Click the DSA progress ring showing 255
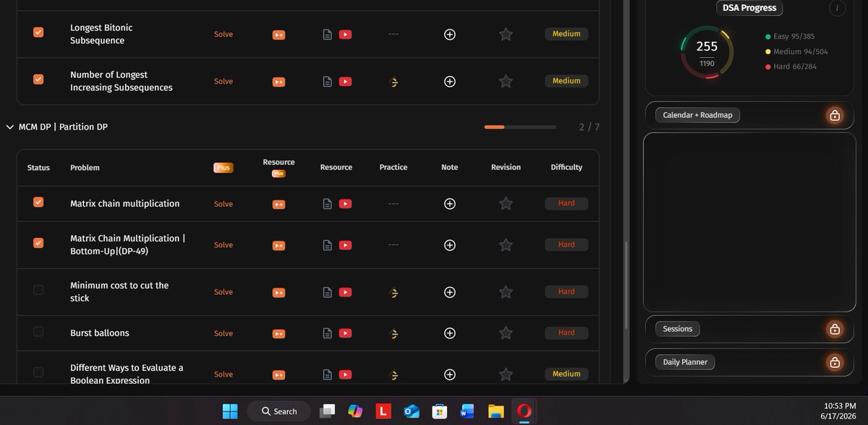The width and height of the screenshot is (868, 425). click(x=707, y=52)
